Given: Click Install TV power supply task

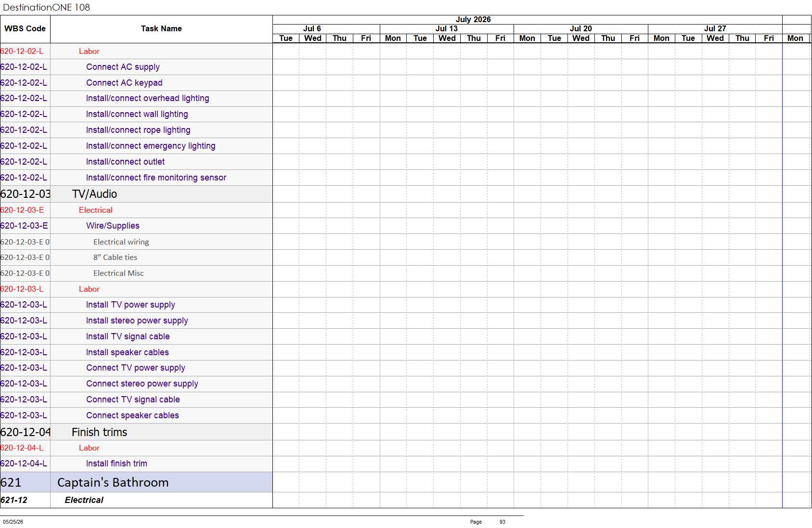Looking at the screenshot, I should click(x=130, y=305).
